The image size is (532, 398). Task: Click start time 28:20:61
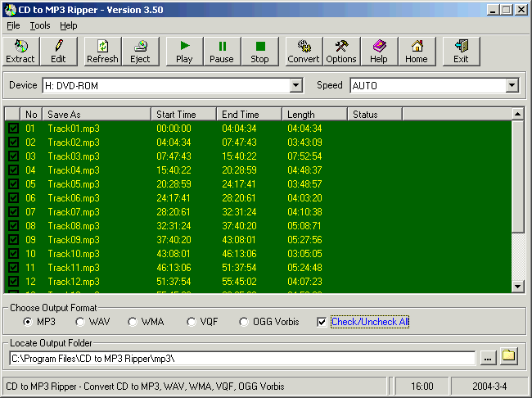tap(174, 212)
